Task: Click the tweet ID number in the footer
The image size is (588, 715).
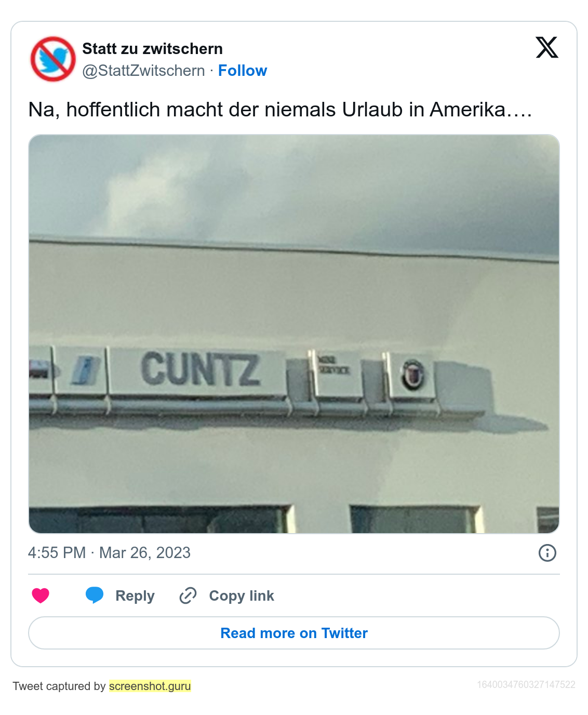Action: coord(526,684)
